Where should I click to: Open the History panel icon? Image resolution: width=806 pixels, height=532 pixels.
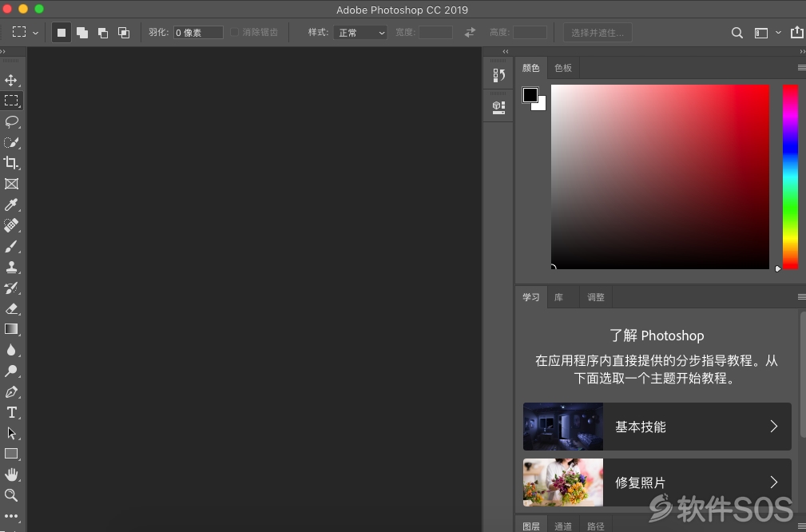pyautogui.click(x=498, y=76)
